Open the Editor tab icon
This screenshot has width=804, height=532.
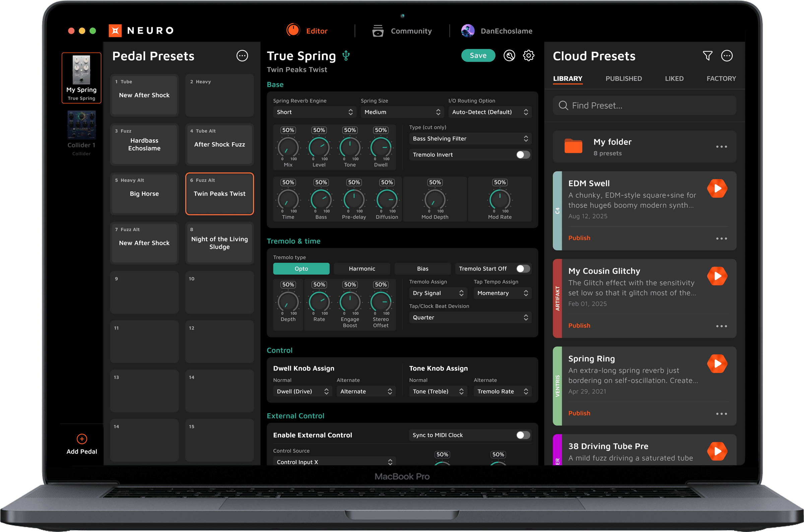click(x=293, y=30)
